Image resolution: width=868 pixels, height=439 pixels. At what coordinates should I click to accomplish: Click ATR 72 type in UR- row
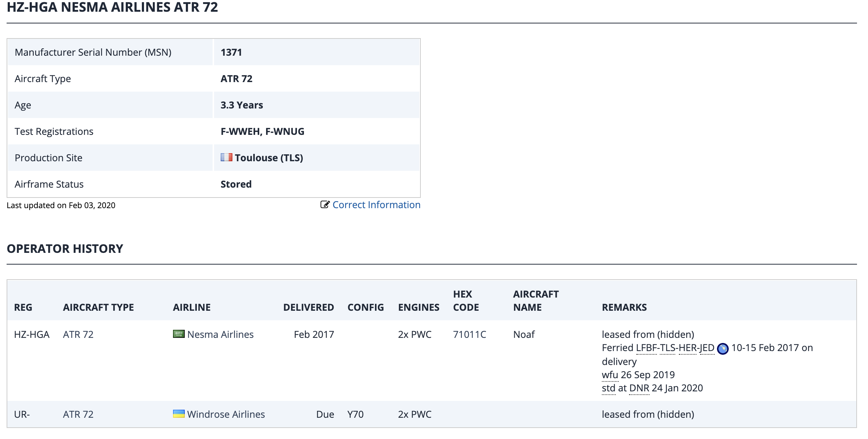[78, 414]
